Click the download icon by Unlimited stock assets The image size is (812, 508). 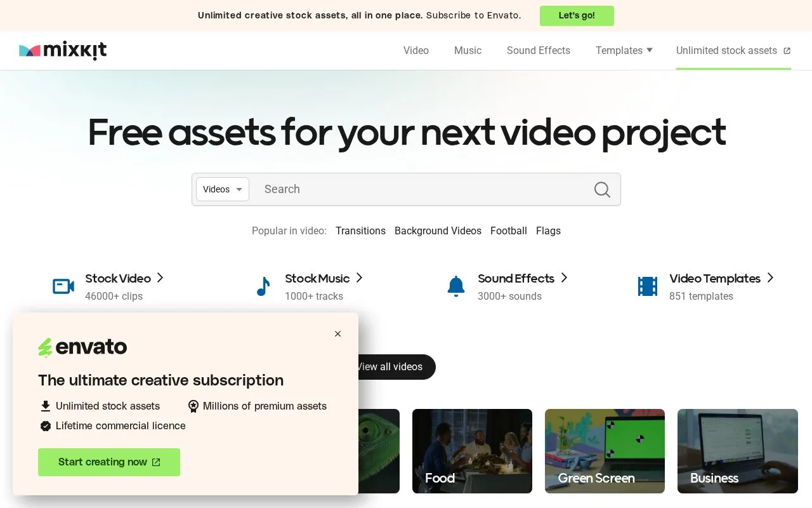tap(45, 406)
